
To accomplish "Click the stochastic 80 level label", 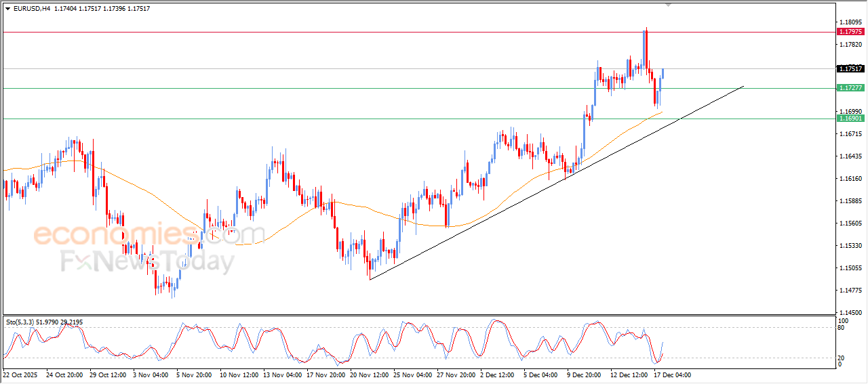I will coord(842,328).
